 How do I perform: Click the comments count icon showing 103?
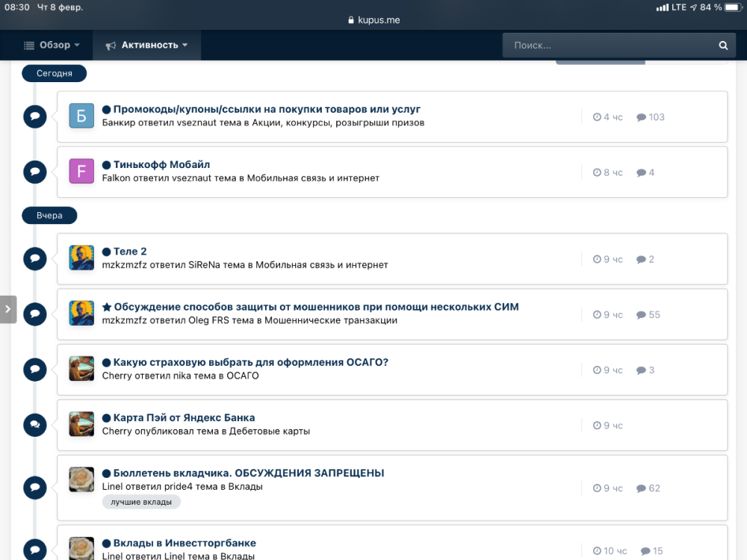pyautogui.click(x=641, y=117)
